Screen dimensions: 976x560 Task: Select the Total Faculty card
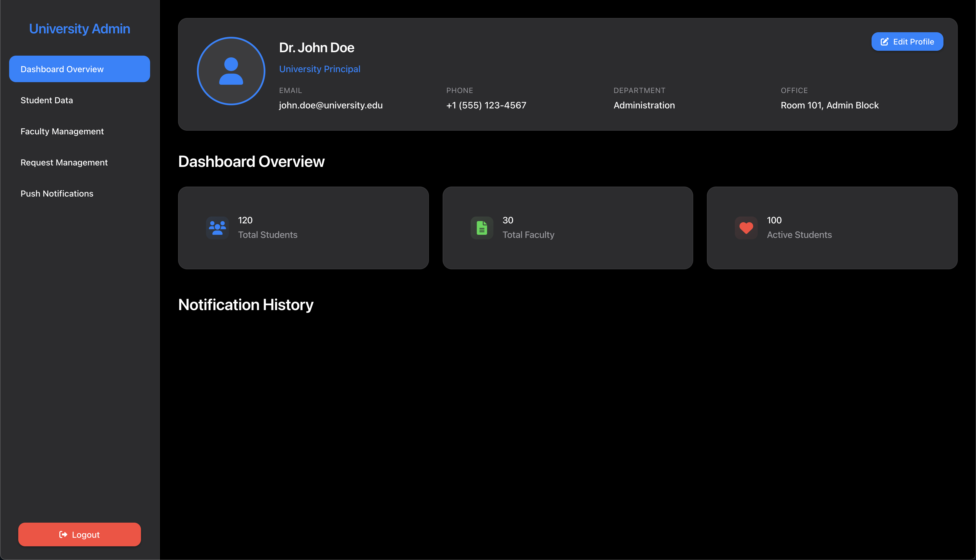pyautogui.click(x=567, y=228)
